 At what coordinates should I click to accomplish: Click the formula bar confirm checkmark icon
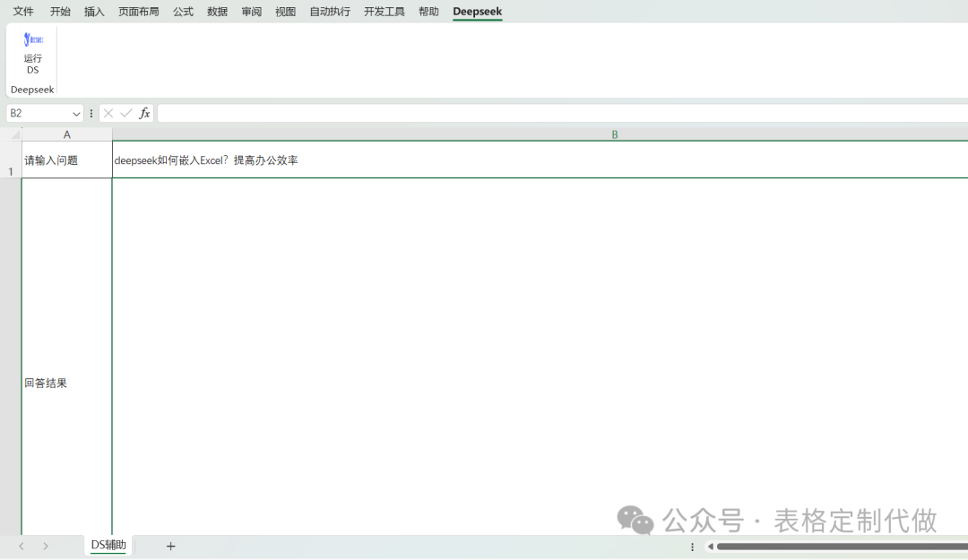pyautogui.click(x=126, y=113)
